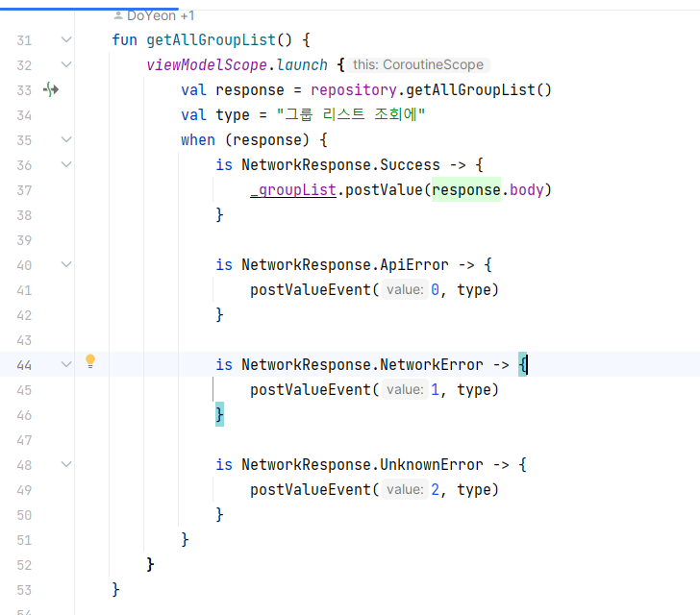Viewport: 700px width, 615px height.
Task: Click postValueEvent on line 49
Action: click(x=311, y=490)
